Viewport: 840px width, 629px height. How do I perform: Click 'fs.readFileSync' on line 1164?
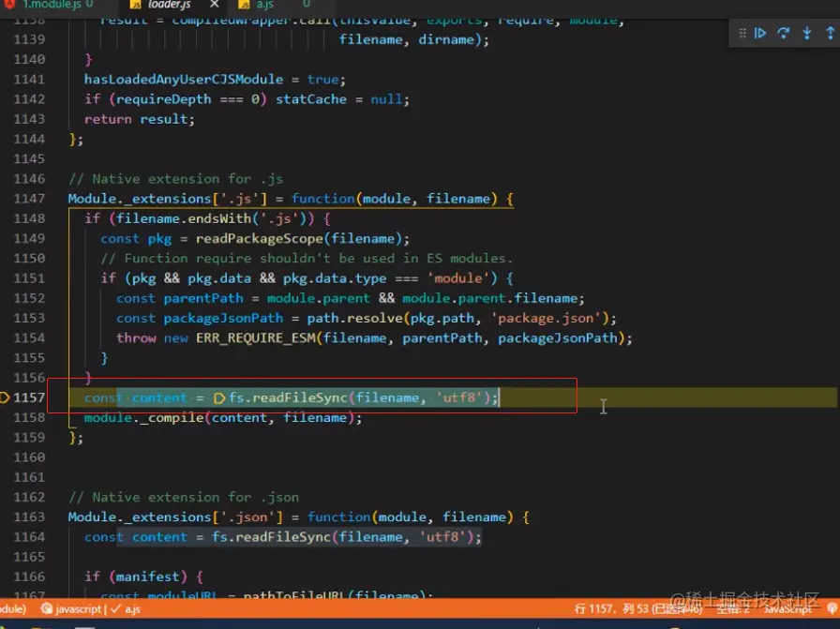[271, 537]
